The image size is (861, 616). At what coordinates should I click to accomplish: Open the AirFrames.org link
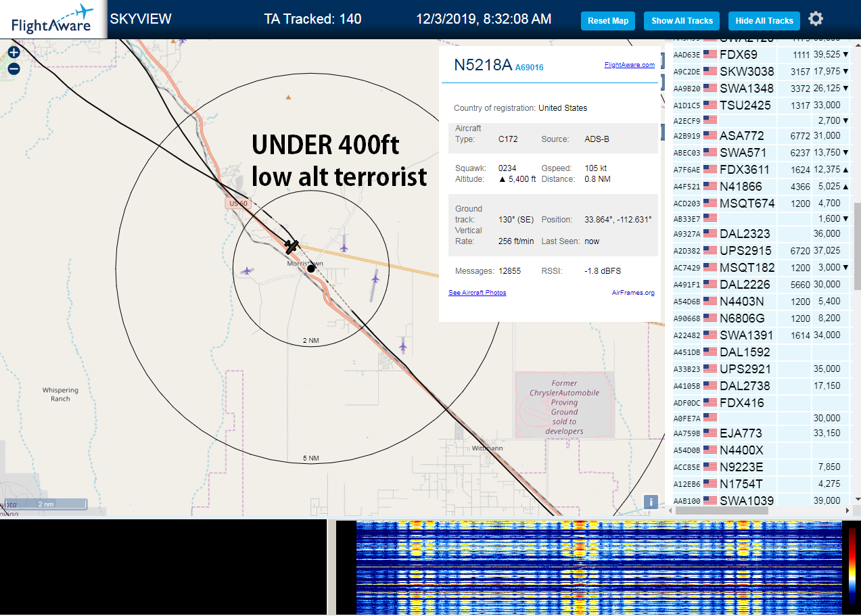pyautogui.click(x=633, y=293)
